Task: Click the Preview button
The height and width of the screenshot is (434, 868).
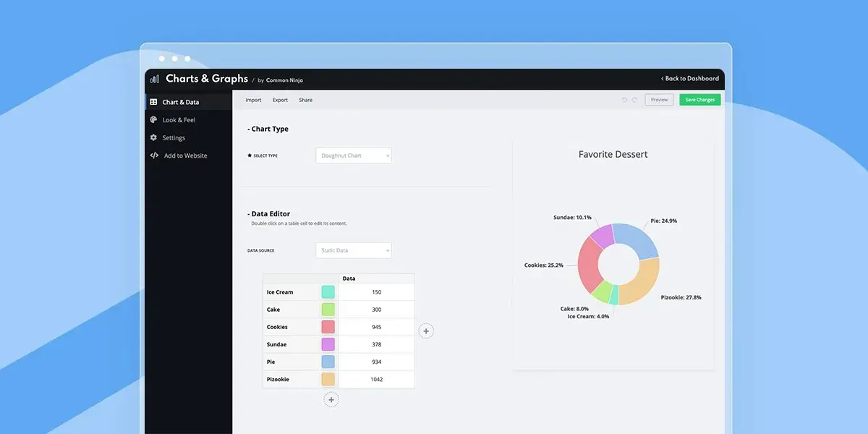Action: 659,100
